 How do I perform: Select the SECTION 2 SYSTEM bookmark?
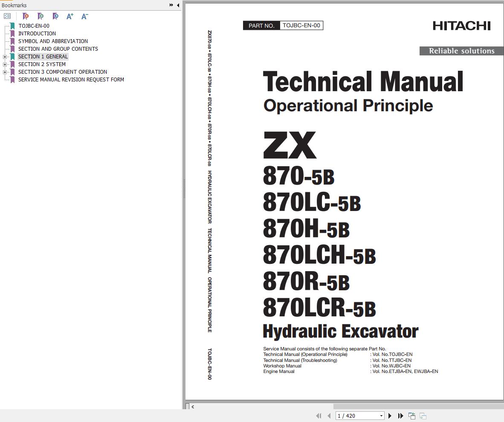(x=42, y=64)
